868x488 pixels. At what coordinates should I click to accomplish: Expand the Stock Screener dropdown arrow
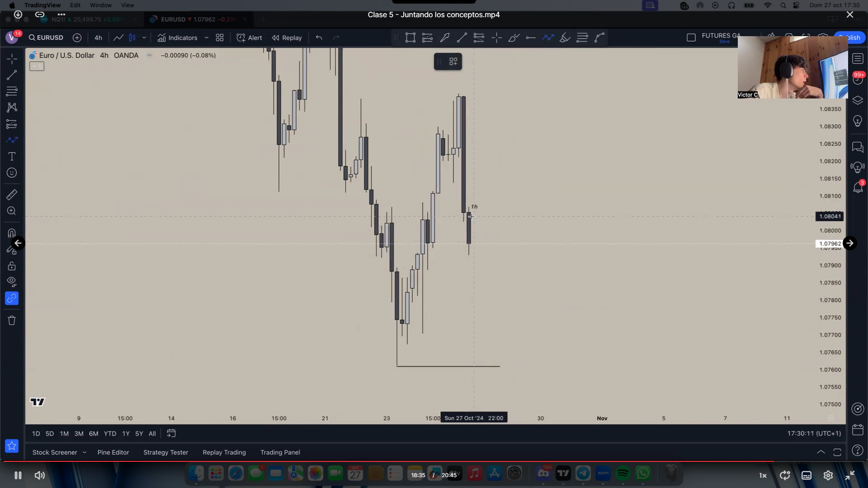point(85,452)
